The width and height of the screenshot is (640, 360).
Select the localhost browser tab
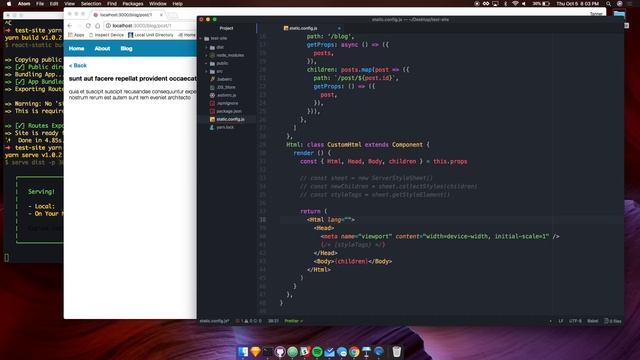(x=126, y=15)
